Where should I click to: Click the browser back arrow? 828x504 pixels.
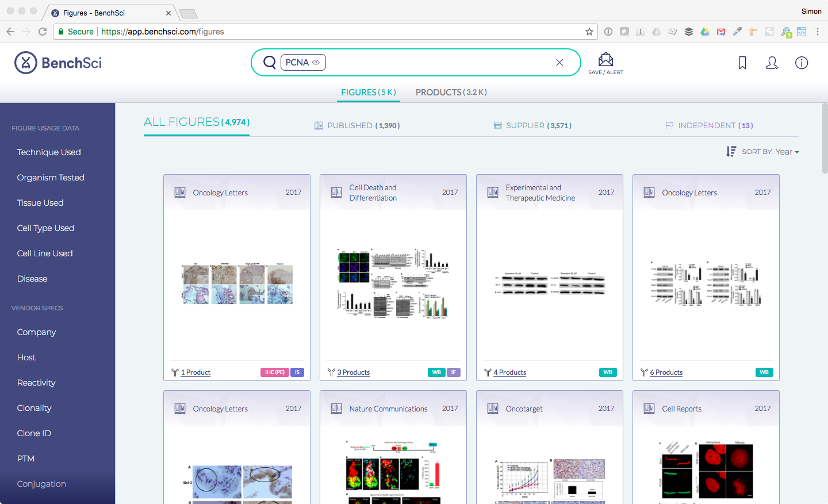(10, 32)
